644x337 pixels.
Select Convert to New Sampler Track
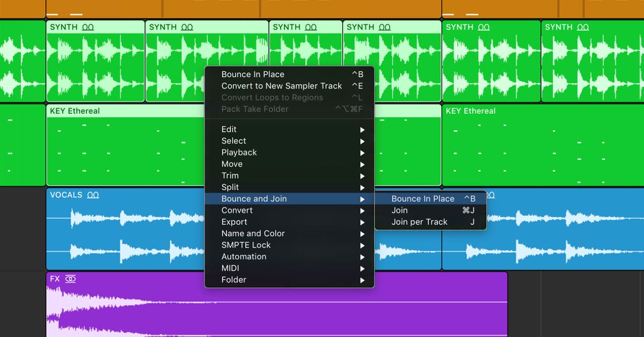tap(281, 86)
